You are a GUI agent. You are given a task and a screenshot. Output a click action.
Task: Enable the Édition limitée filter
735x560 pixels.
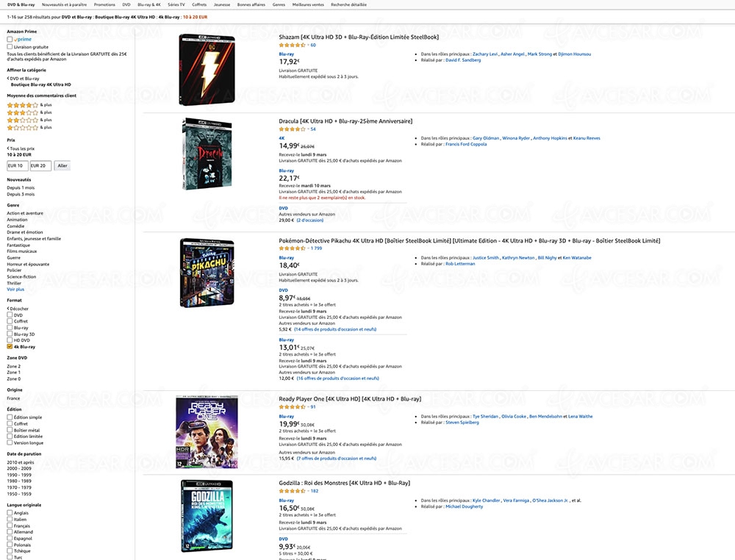10,436
